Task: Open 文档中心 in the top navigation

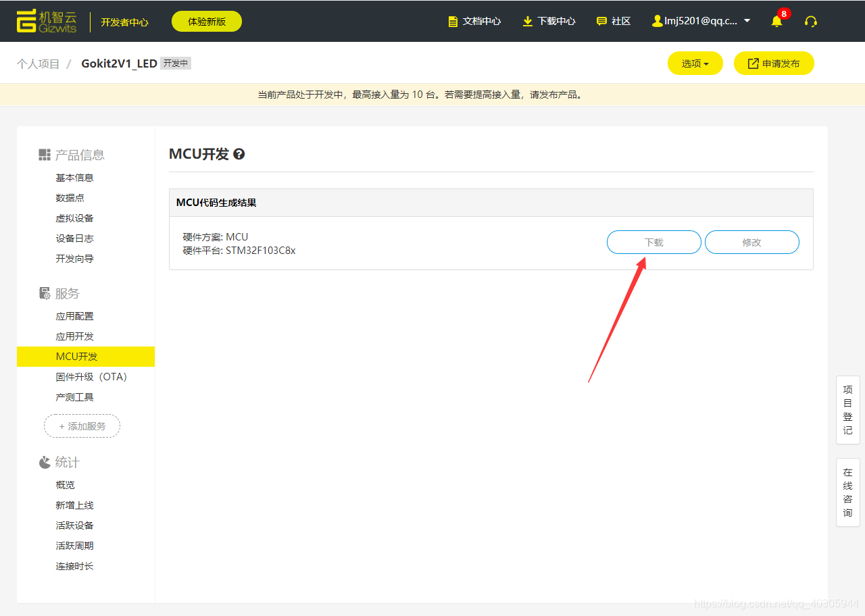Action: tap(474, 21)
